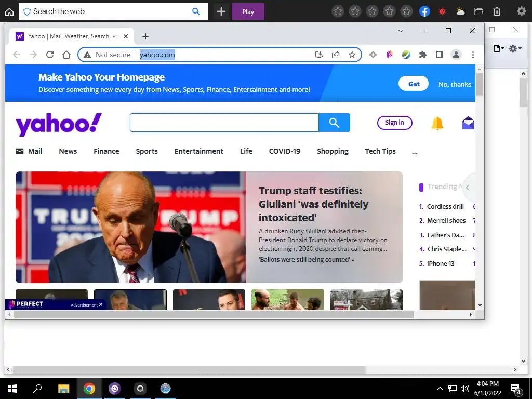This screenshot has width=532, height=399.
Task: Open Tech Tips in Yahoo nav
Action: pyautogui.click(x=380, y=151)
